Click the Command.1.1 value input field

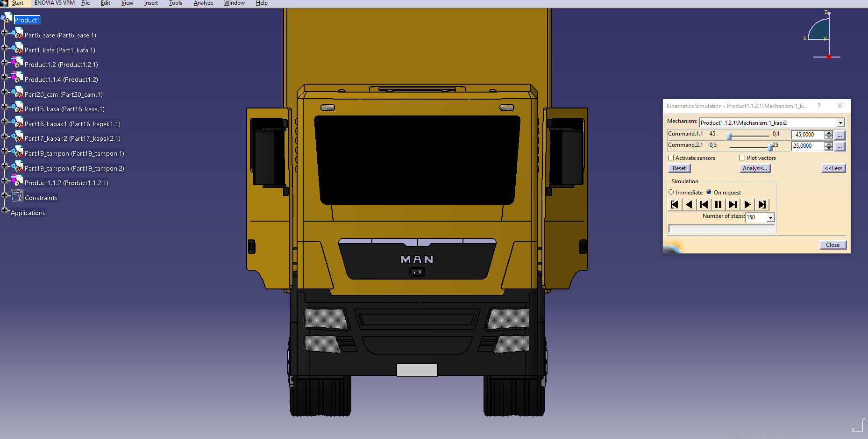(808, 135)
